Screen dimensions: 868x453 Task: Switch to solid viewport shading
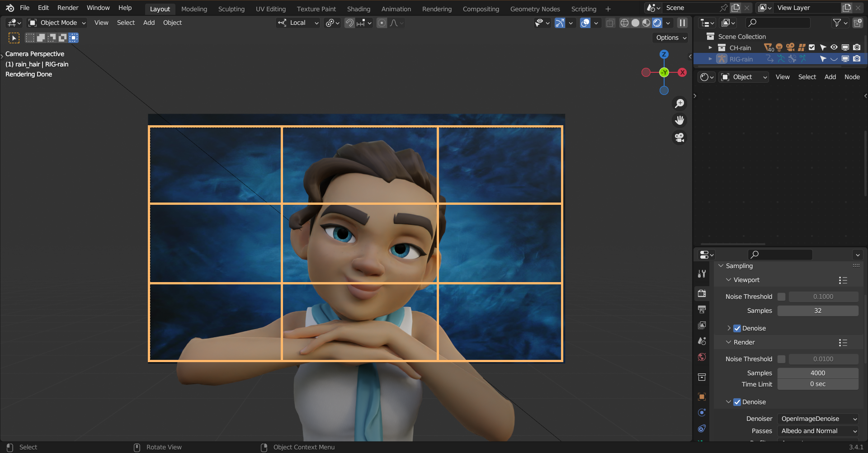tap(635, 23)
